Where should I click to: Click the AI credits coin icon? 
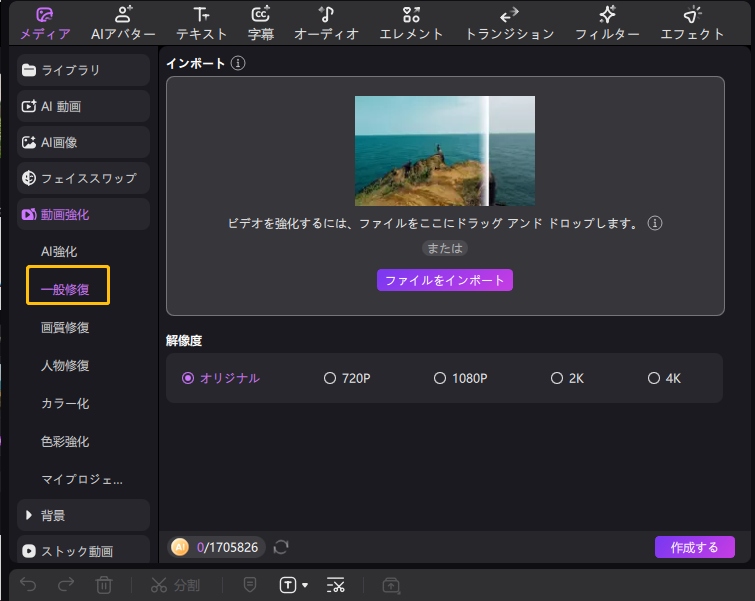click(x=180, y=547)
